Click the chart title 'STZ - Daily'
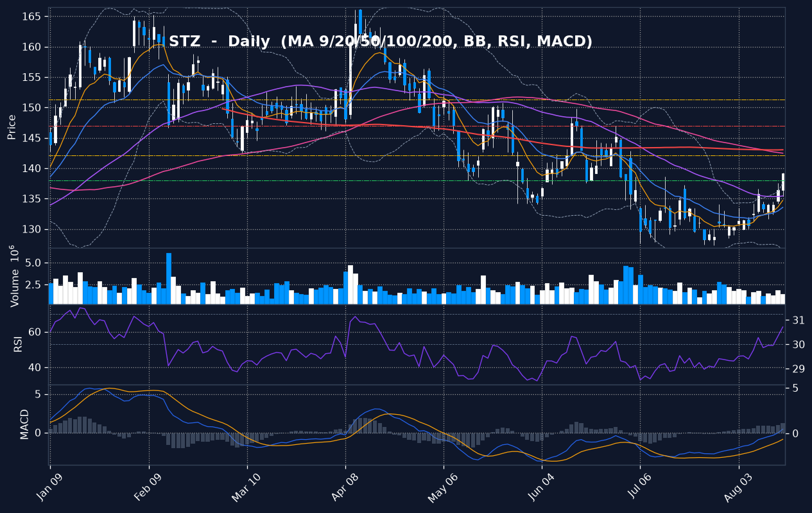 tap(220, 42)
